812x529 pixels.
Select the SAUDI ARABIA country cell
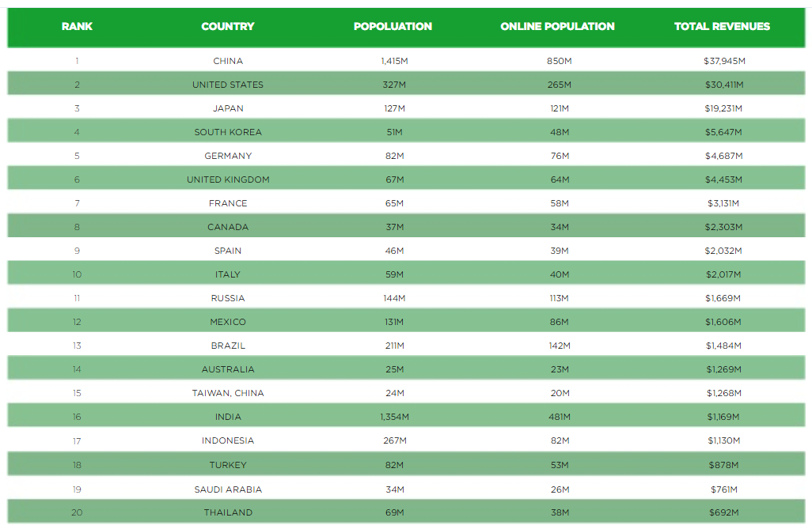[228, 489]
